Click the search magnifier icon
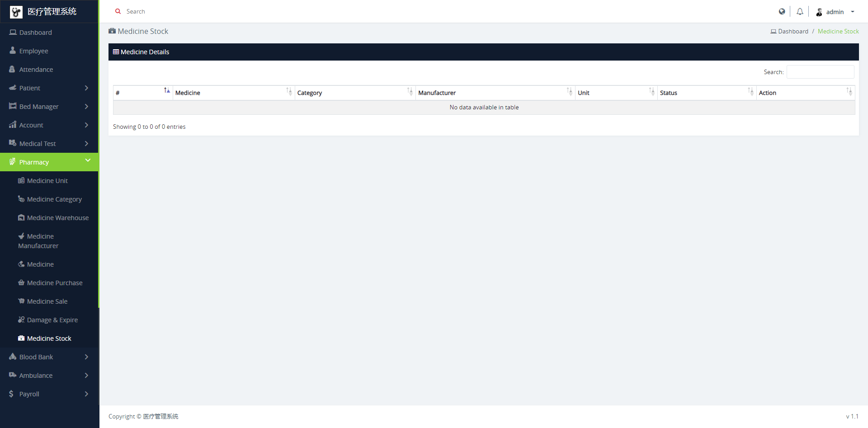This screenshot has height=428, width=868. tap(118, 12)
